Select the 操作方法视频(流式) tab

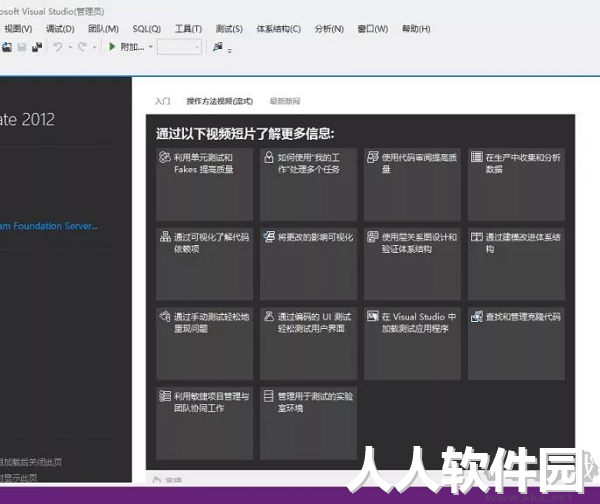(x=220, y=101)
